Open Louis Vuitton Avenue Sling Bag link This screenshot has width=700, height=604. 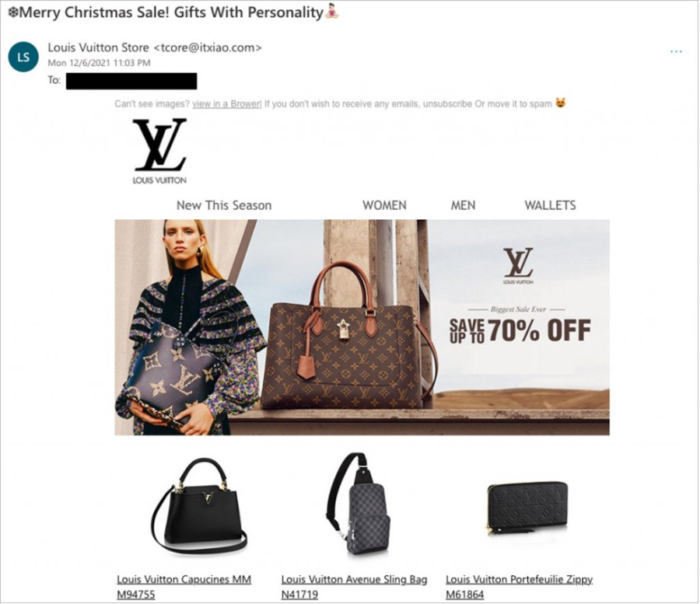pyautogui.click(x=354, y=587)
